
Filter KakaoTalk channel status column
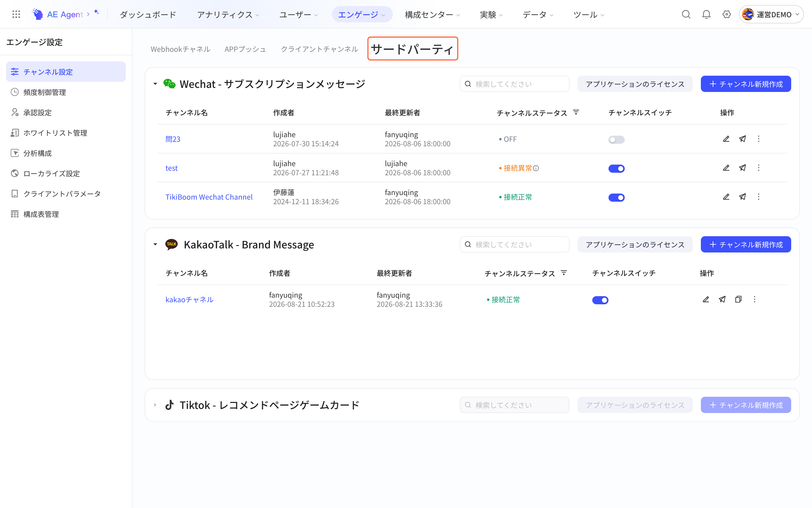pyautogui.click(x=564, y=273)
